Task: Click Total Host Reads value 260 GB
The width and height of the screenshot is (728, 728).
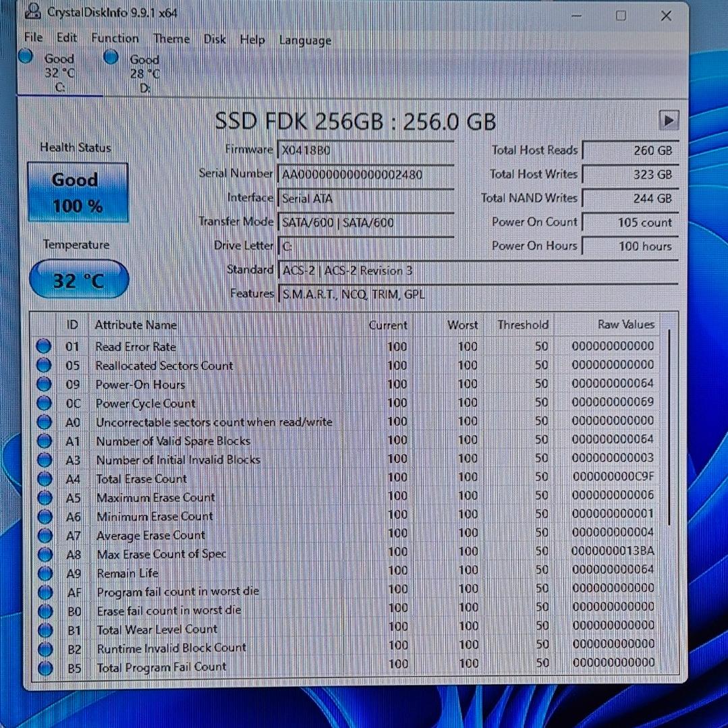Action: (x=630, y=150)
